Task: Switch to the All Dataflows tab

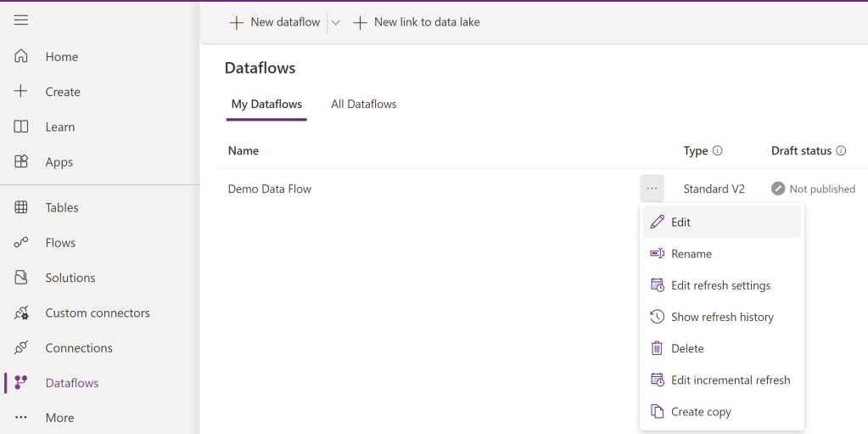Action: tap(363, 104)
